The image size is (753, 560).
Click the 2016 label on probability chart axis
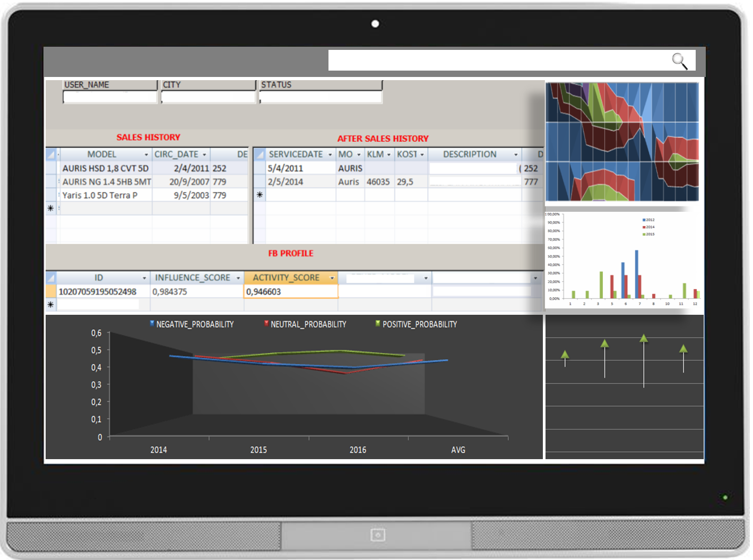click(358, 450)
